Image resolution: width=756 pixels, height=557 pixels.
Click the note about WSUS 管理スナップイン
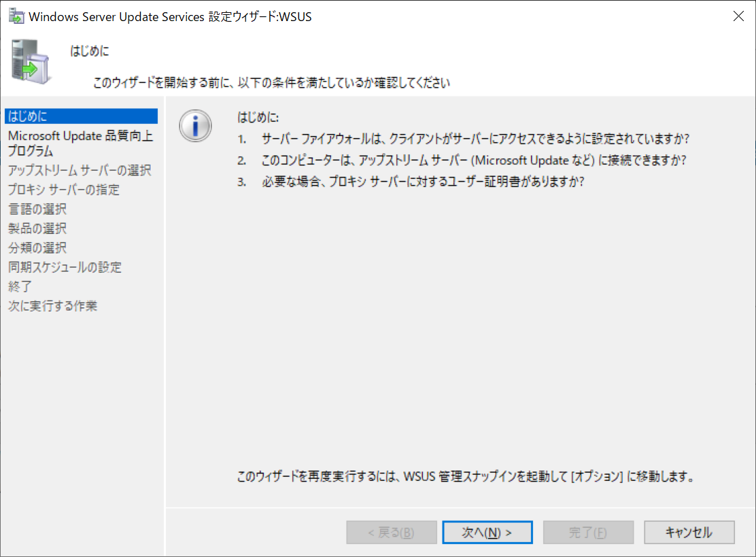tap(466, 477)
